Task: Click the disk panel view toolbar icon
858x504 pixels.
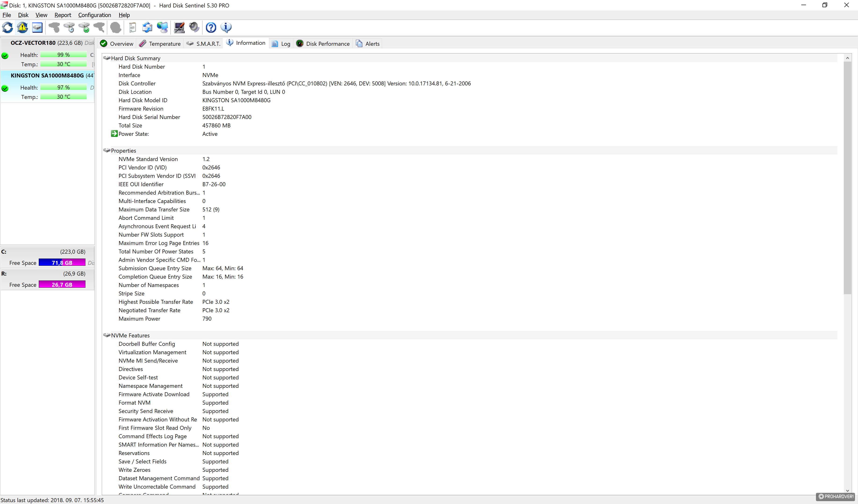Action: coord(37,27)
